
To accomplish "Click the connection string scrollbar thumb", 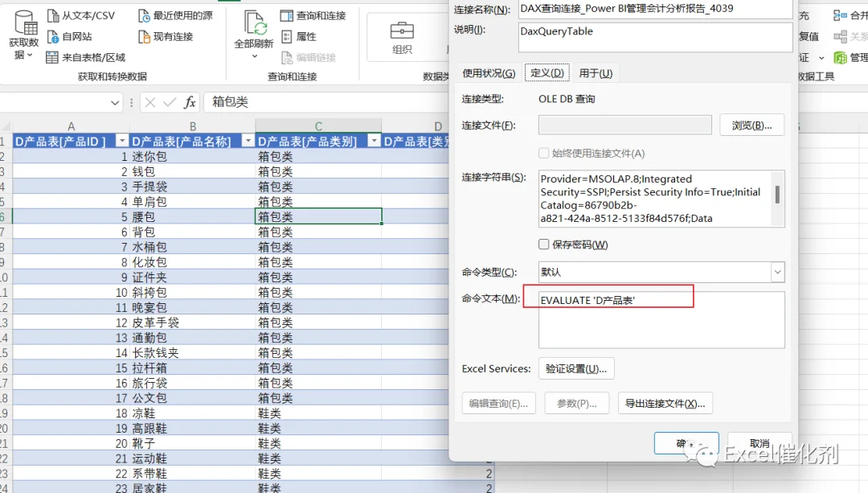I will coord(778,195).
